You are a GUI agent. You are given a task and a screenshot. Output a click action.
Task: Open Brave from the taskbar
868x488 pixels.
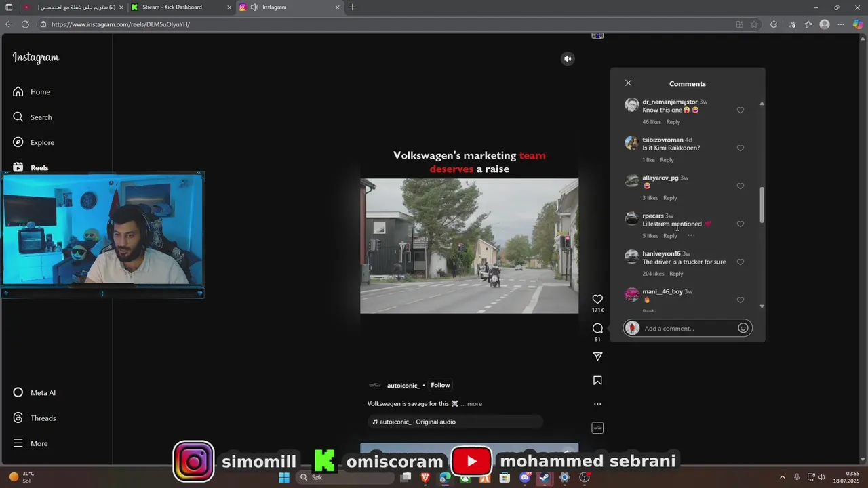coord(425,477)
